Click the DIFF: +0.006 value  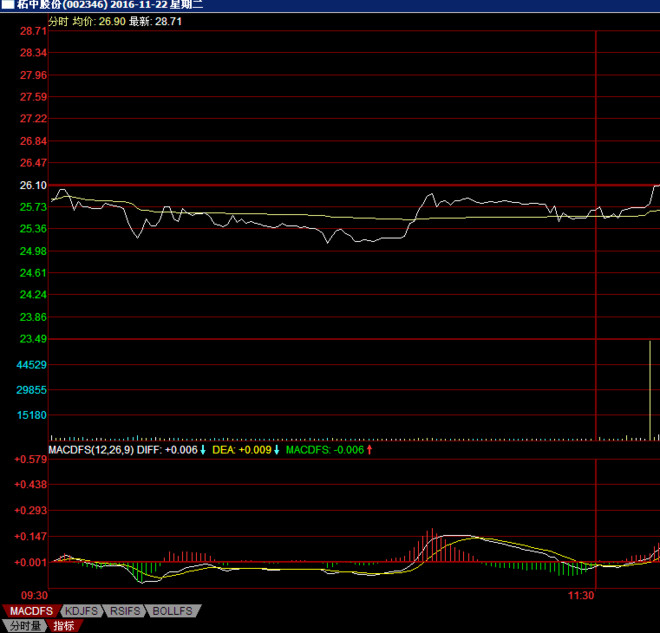tap(167, 450)
